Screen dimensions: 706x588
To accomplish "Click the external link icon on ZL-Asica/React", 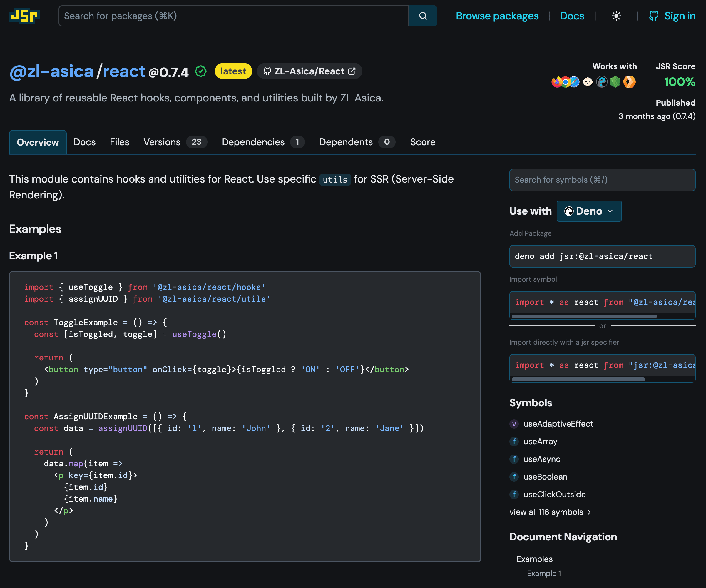I will point(352,71).
